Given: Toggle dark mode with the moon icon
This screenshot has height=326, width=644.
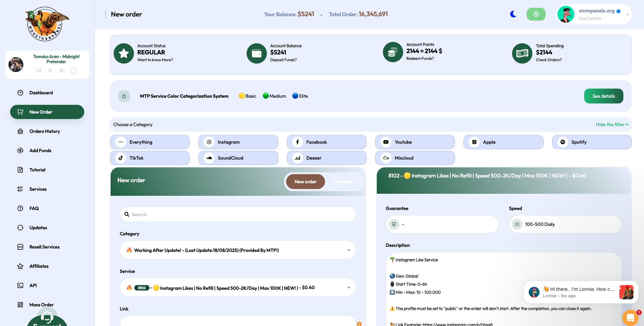Looking at the screenshot, I should tap(513, 14).
